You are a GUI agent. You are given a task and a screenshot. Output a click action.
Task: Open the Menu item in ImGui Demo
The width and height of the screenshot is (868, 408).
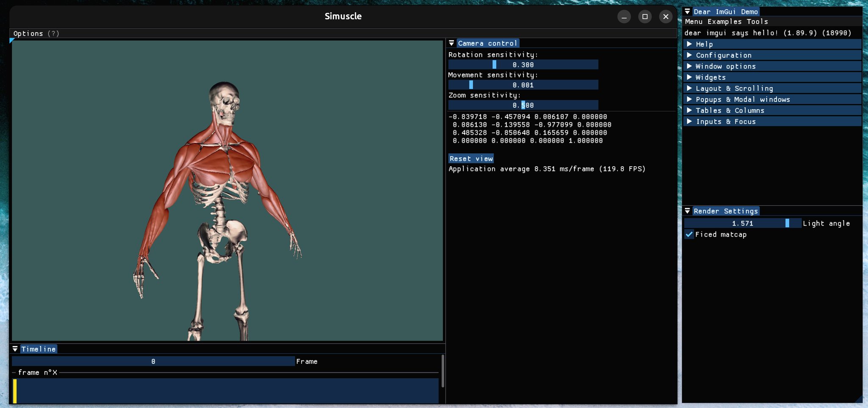[694, 22]
